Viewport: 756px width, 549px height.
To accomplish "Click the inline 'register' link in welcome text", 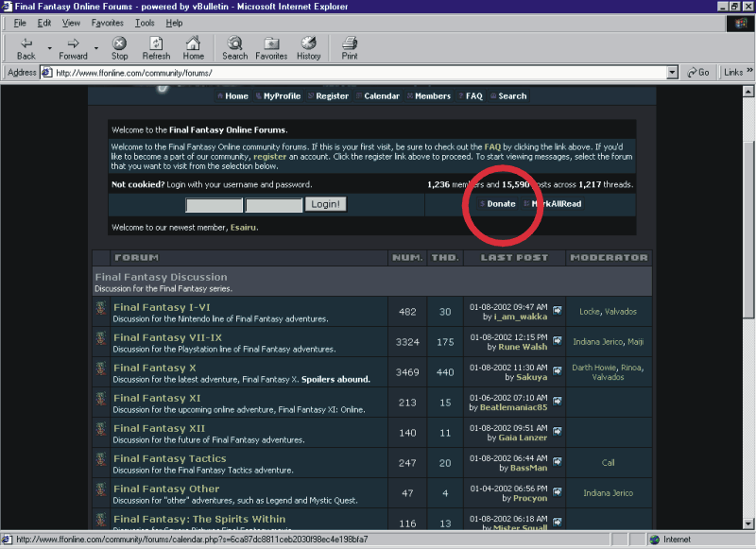I will coord(269,157).
